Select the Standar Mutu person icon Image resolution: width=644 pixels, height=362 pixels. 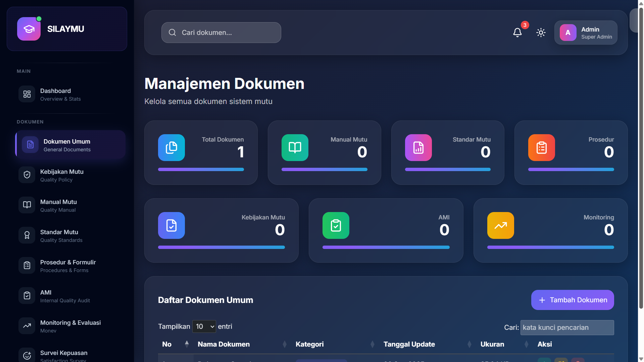(x=27, y=235)
